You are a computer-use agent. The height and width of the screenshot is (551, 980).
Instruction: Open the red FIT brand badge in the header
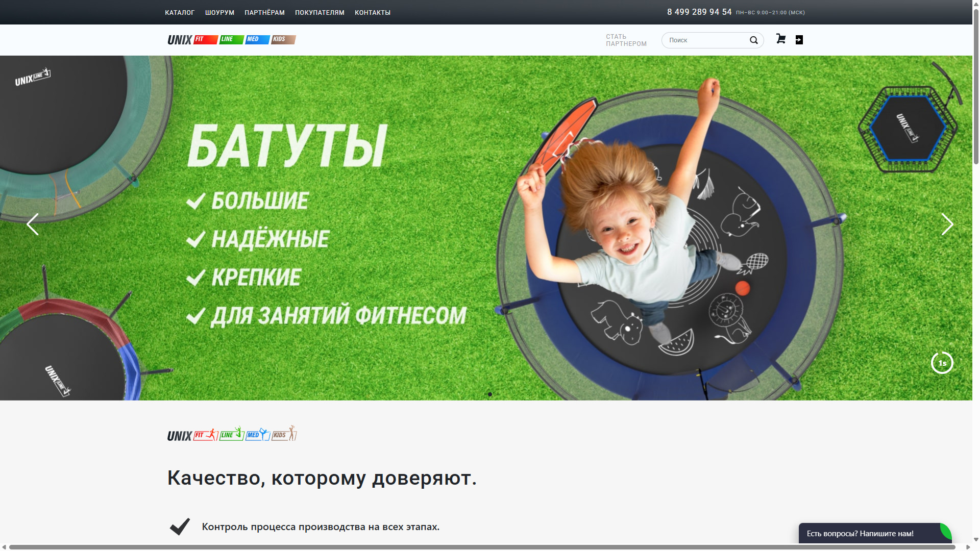coord(206,39)
